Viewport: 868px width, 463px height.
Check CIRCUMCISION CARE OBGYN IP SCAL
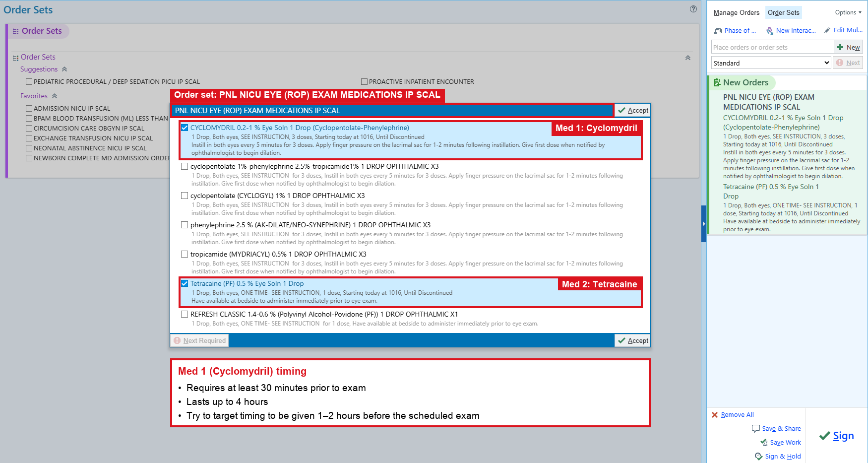point(29,128)
